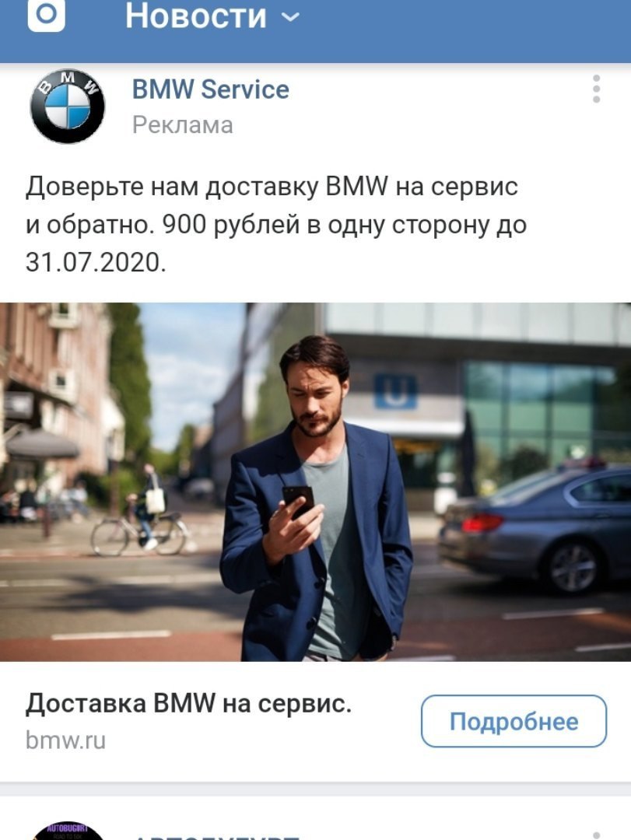
Task: Open three-dot menu of next post
Action: click(596, 835)
